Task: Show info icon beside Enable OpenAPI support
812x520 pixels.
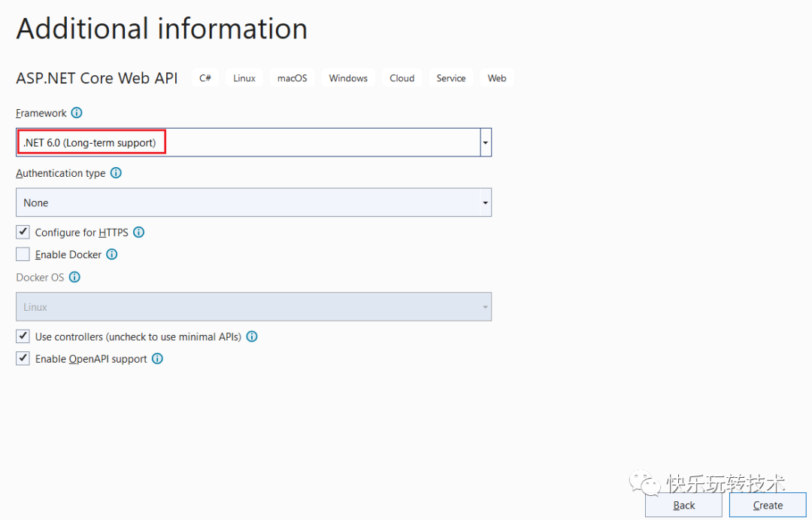Action: point(157,358)
